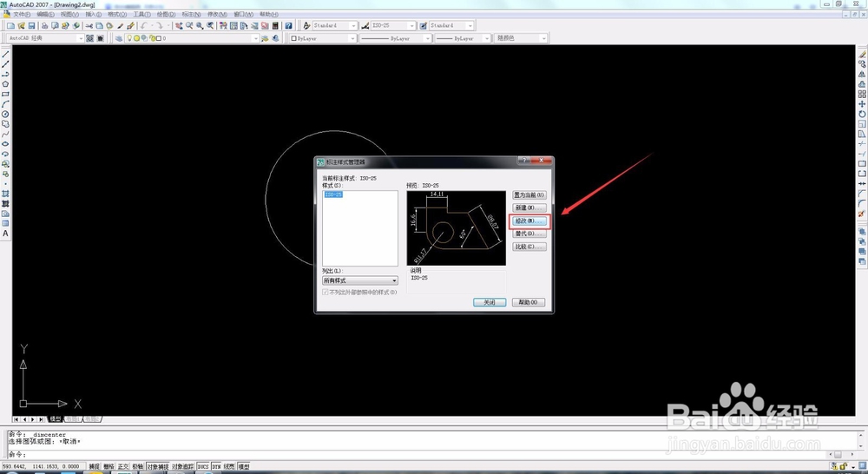Select the Pan realtime icon
Image resolution: width=868 pixels, height=474 pixels.
(x=179, y=25)
